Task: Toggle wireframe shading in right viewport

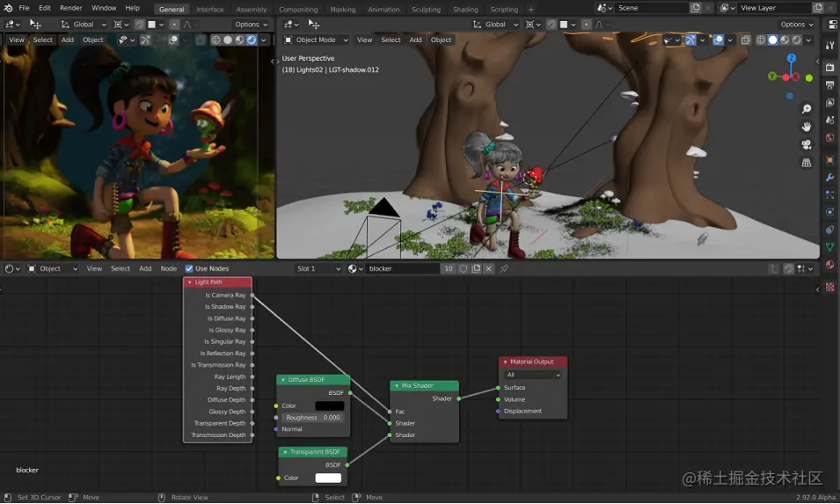Action: click(761, 40)
